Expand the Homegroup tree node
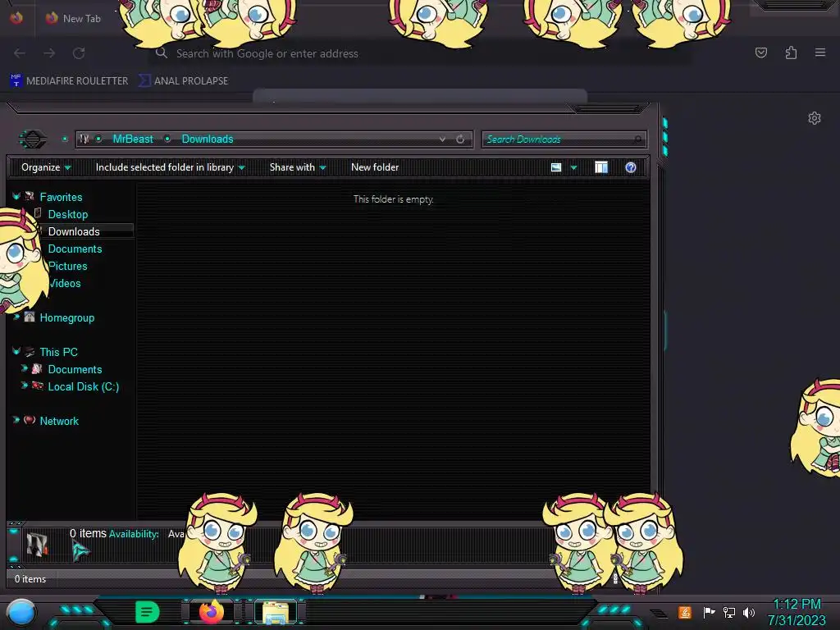The width and height of the screenshot is (840, 630). click(16, 317)
